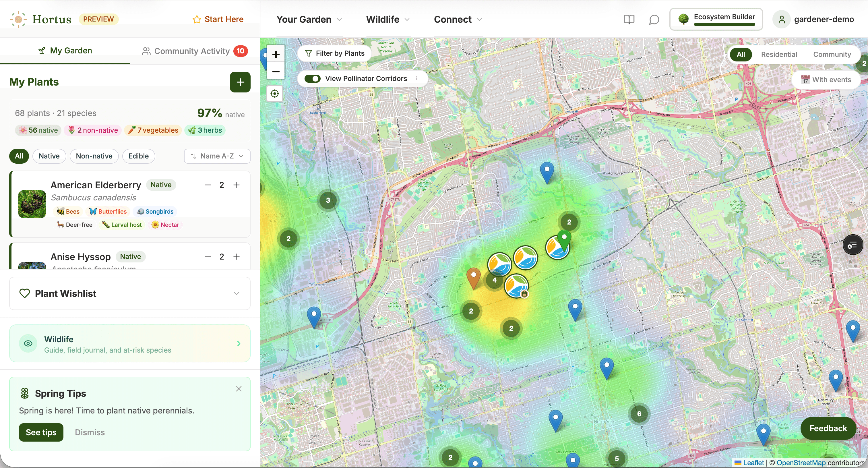Open the Wildlife nav menu

point(388,20)
